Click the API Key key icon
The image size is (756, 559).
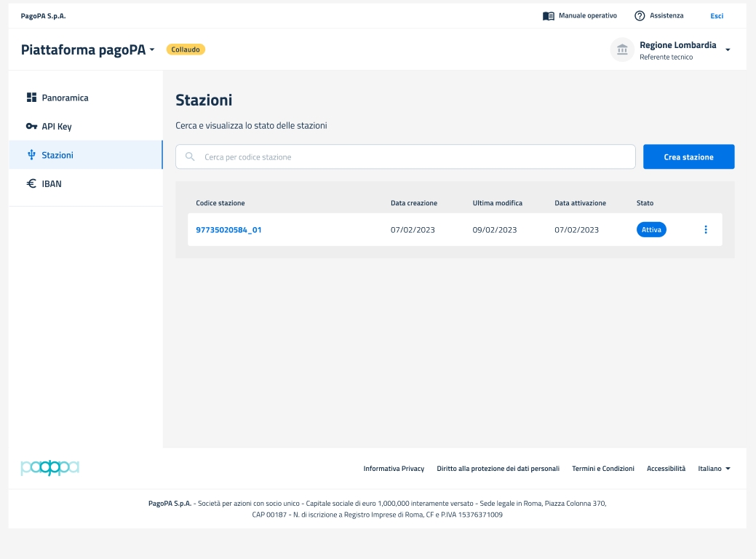(31, 127)
